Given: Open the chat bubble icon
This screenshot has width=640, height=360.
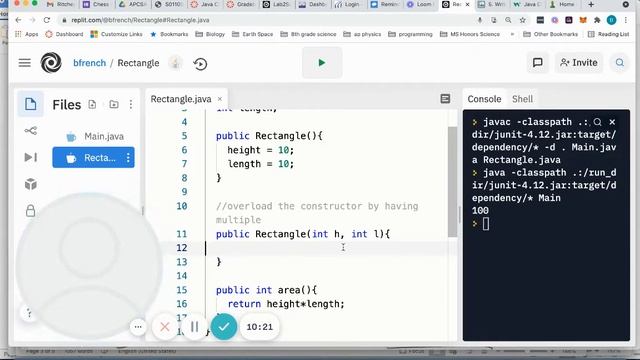Looking at the screenshot, I should coord(538,62).
